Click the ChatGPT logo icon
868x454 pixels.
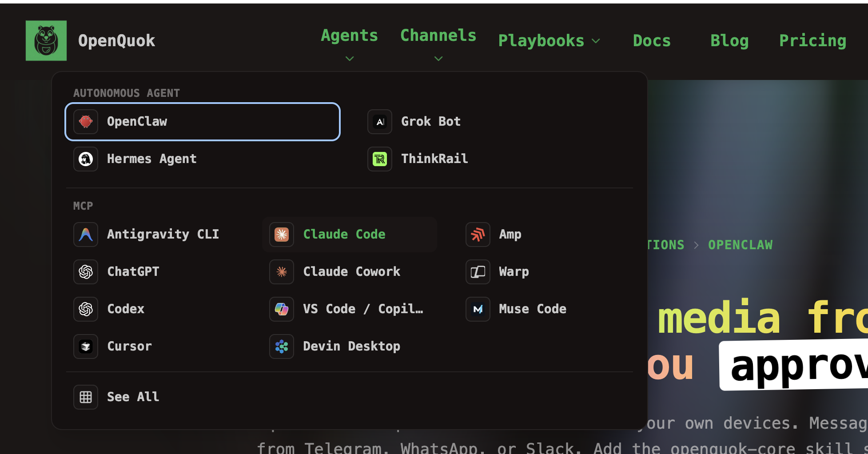coord(86,272)
